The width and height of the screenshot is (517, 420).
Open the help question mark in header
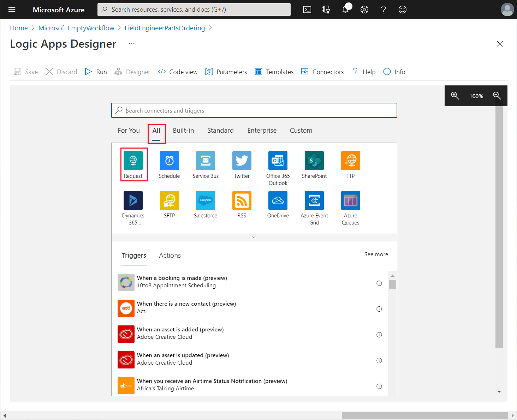pos(384,10)
